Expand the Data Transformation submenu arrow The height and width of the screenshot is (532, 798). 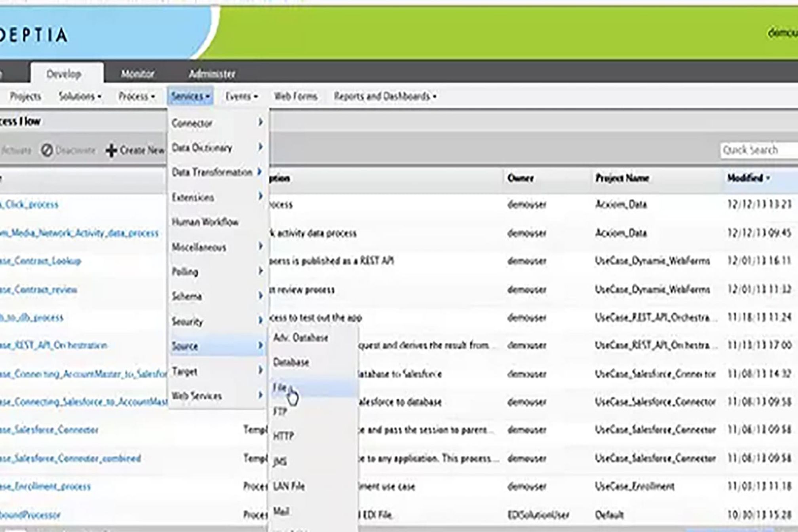point(260,172)
